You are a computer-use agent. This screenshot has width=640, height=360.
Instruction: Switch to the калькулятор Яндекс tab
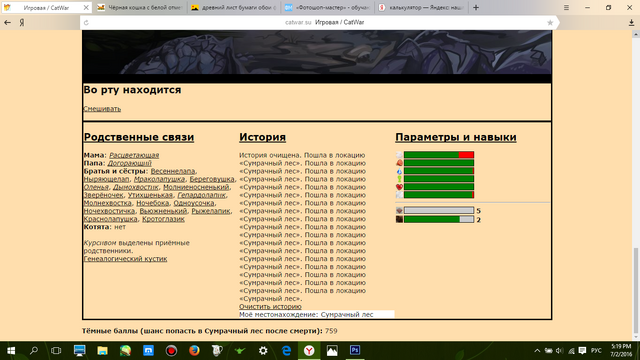(421, 7)
